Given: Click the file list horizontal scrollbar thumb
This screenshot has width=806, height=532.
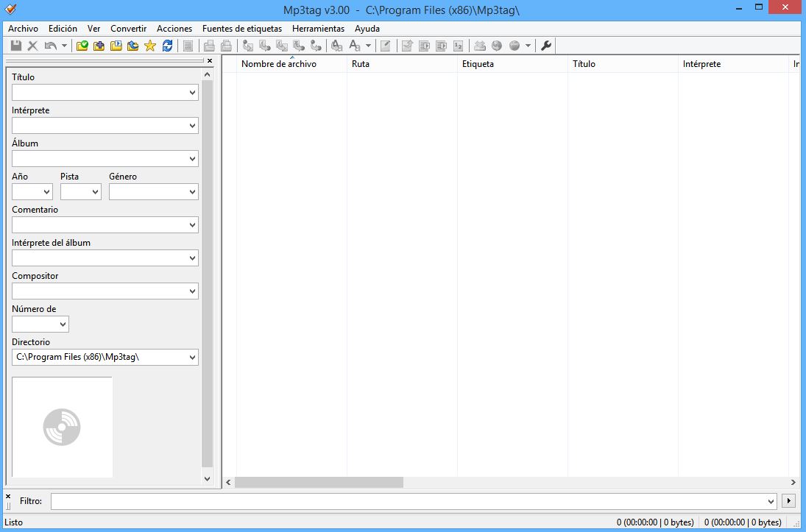Looking at the screenshot, I should click(319, 483).
